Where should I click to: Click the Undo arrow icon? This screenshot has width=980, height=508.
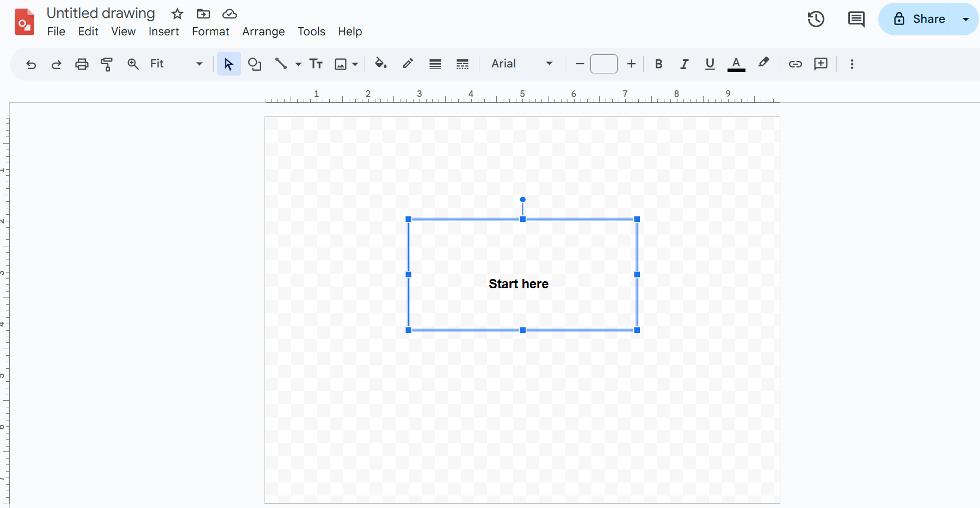point(31,64)
